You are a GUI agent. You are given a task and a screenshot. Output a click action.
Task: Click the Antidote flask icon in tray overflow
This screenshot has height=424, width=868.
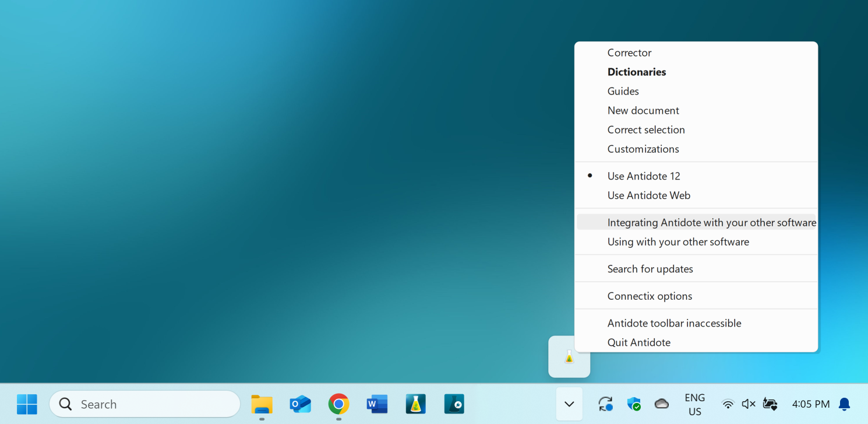tap(569, 358)
